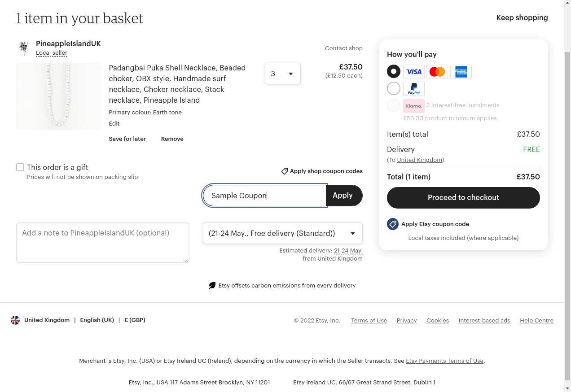This screenshot has height=392, width=571.
Task: Click the carbon offset leaf icon
Action: pos(212,286)
